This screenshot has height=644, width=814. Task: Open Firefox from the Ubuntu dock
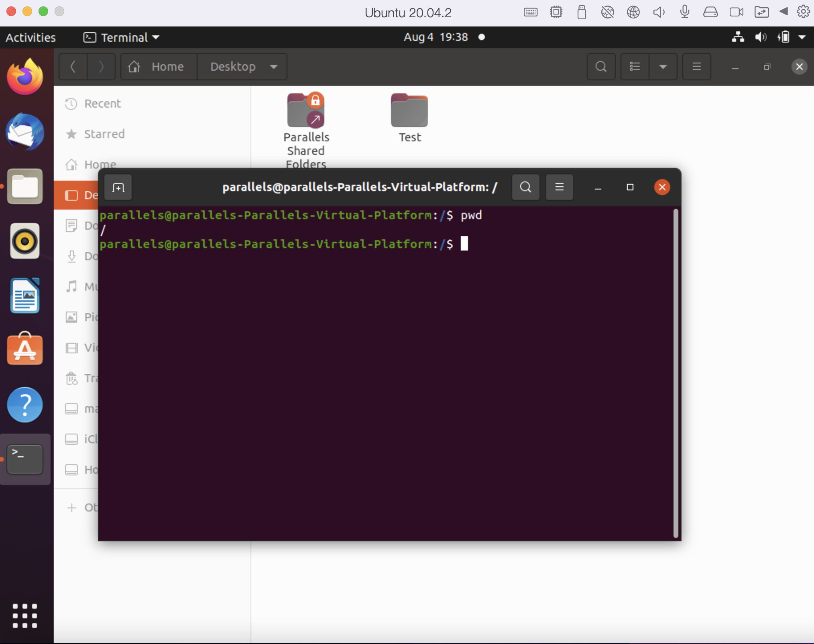[25, 76]
